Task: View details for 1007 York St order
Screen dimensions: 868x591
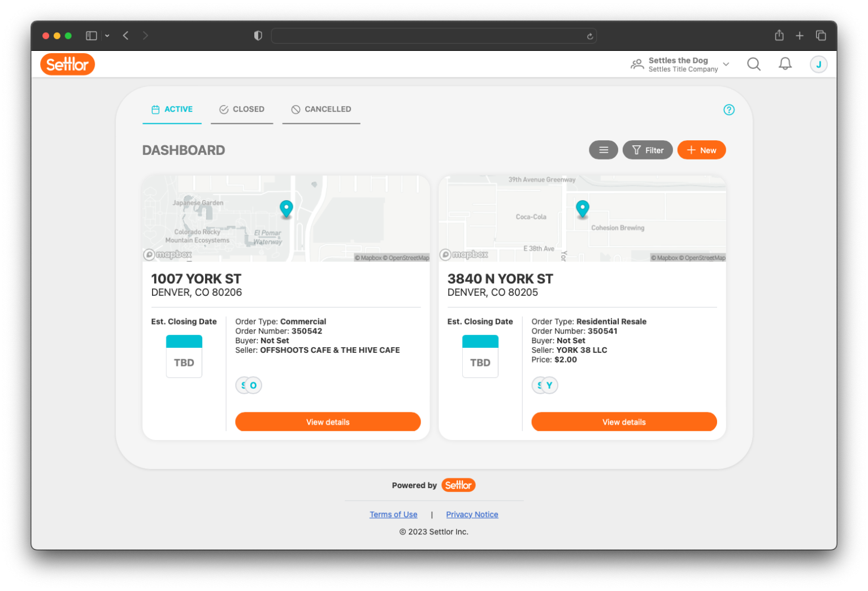Action: (328, 422)
